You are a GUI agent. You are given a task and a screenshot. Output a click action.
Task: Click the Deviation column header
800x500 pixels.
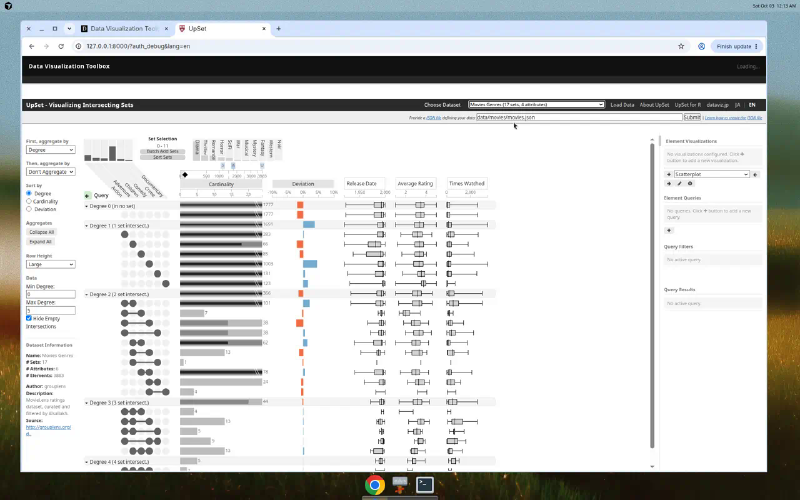(x=303, y=184)
